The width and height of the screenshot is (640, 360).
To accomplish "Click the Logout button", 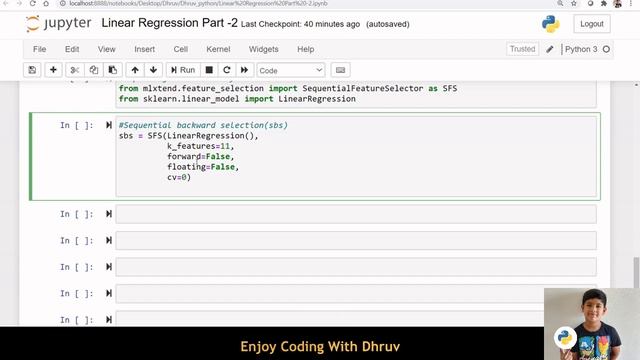I will pos(592,24).
